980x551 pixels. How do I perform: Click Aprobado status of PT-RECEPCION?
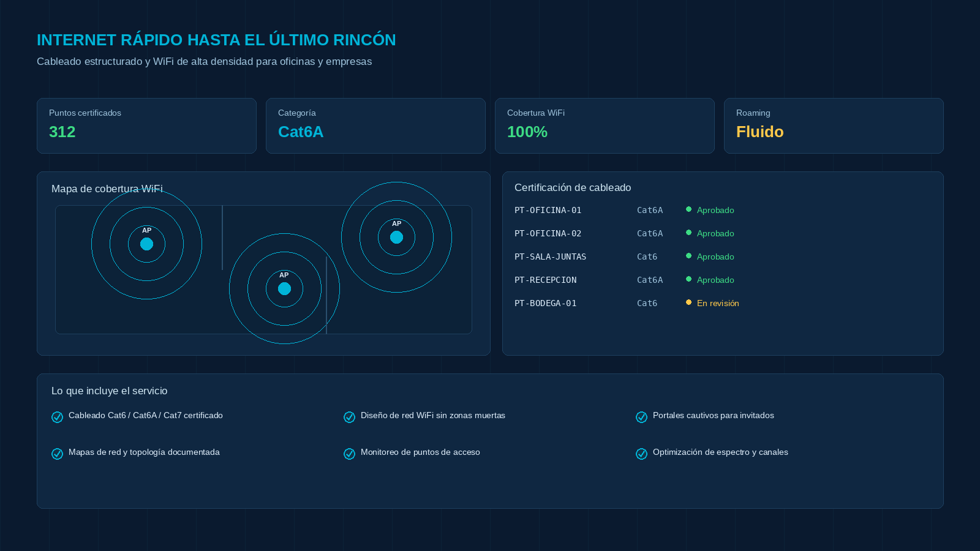coord(715,280)
